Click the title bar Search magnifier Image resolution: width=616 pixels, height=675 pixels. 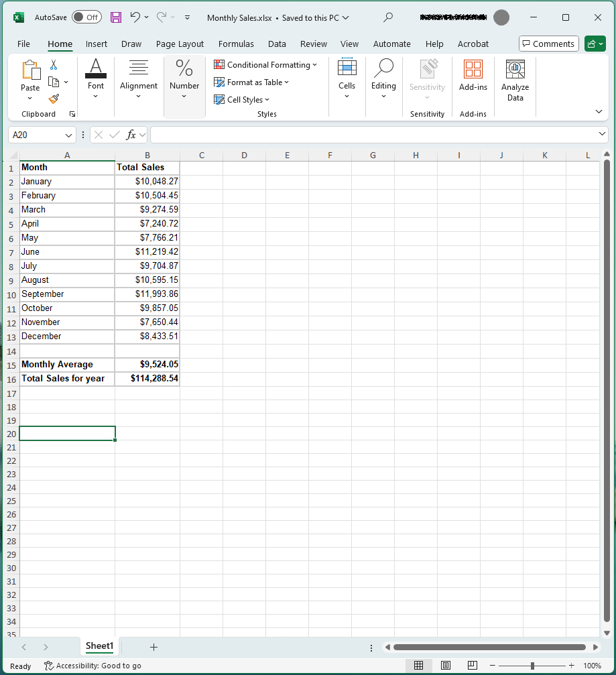click(x=388, y=17)
